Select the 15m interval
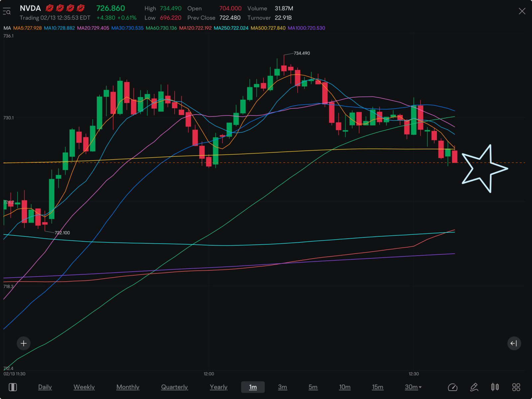The image size is (532, 399). 377,387
